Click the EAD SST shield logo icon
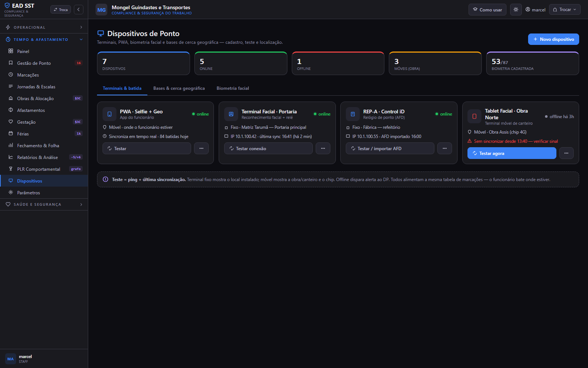The image size is (588, 368). (x=7, y=6)
